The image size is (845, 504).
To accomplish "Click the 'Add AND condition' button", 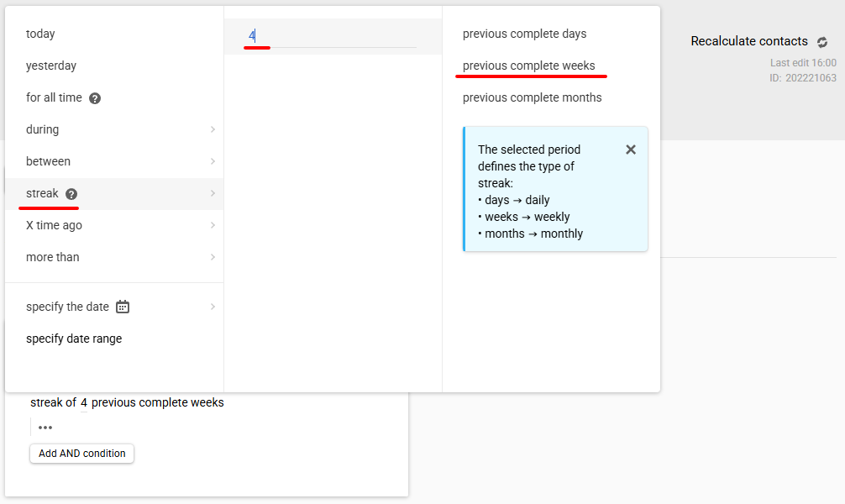I will pyautogui.click(x=82, y=454).
